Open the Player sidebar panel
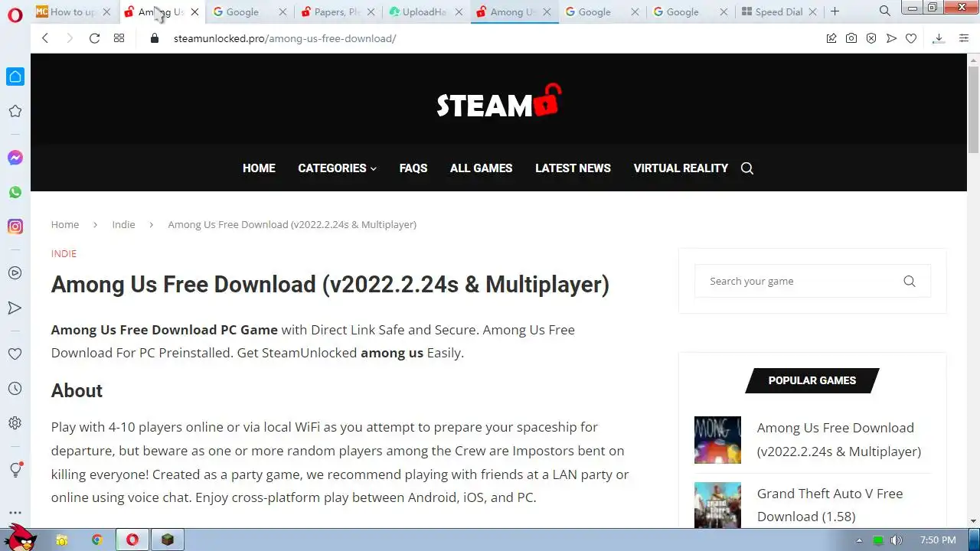980x551 pixels. pyautogui.click(x=15, y=273)
